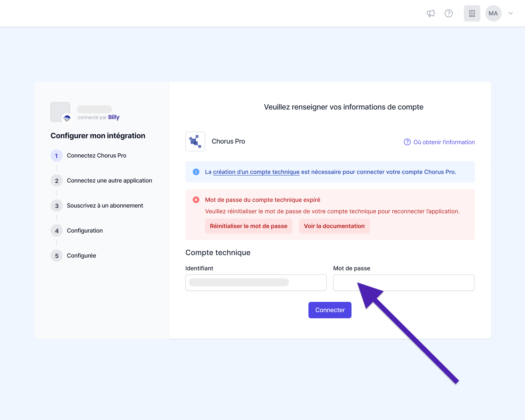Click the Billy mascot avatar badge
Viewport: 525px width, 420px height.
pos(67,119)
